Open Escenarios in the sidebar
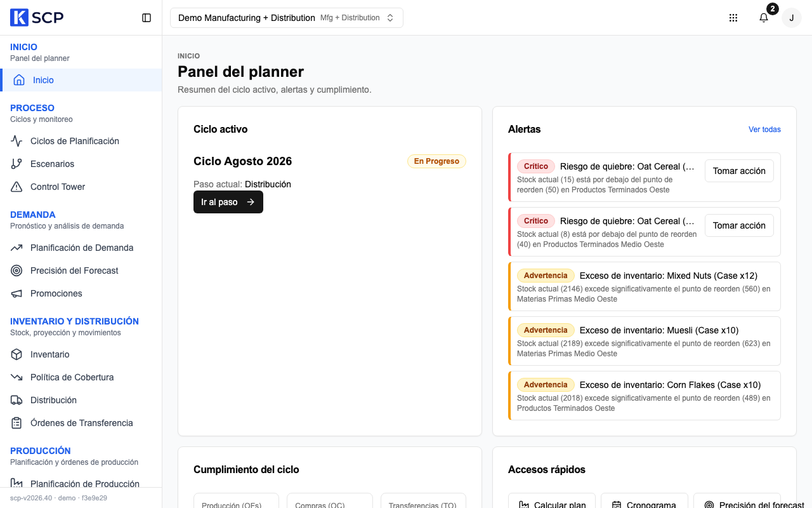The height and width of the screenshot is (508, 812). click(x=81, y=164)
